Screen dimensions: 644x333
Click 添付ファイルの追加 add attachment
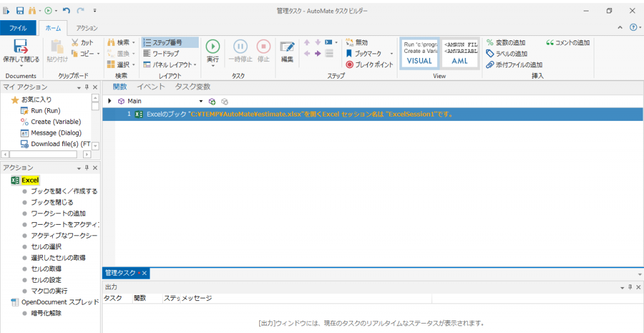(x=514, y=65)
